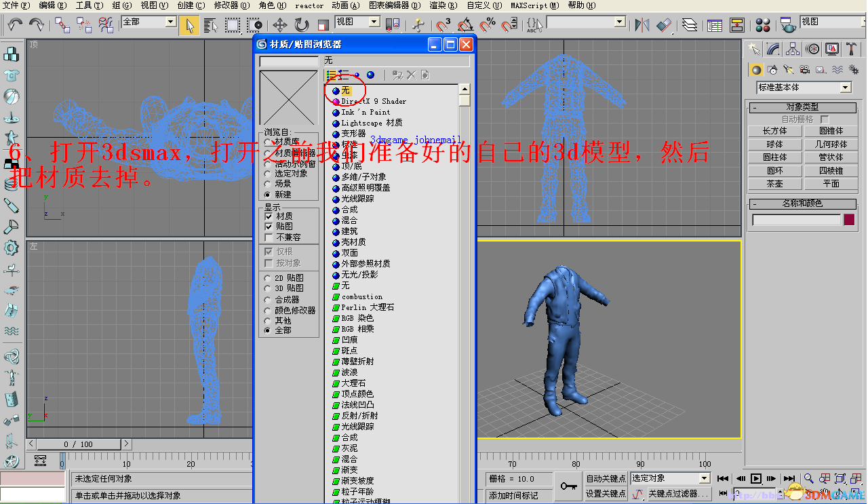868x504 pixels.
Task: Uncheck the 材质 display checkbox
Action: point(269,216)
